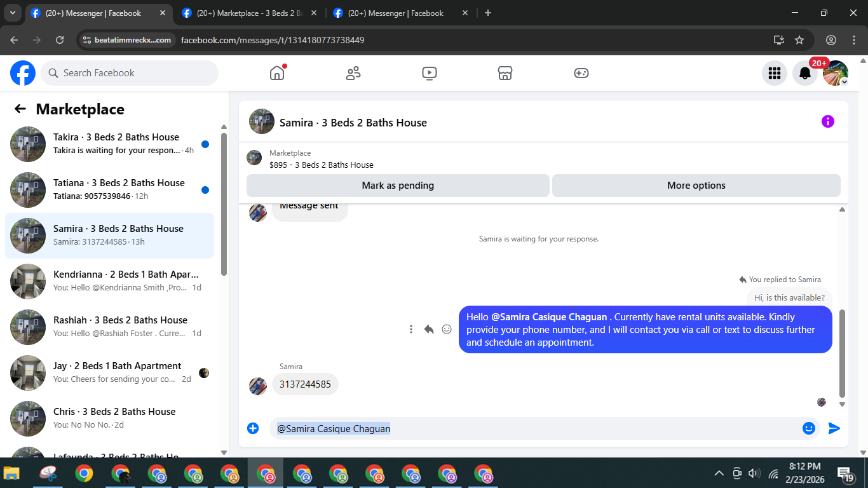The height and width of the screenshot is (488, 868).
Task: Switch to the Marketplace - 3 Beds 2 Ba tab
Action: (250, 13)
